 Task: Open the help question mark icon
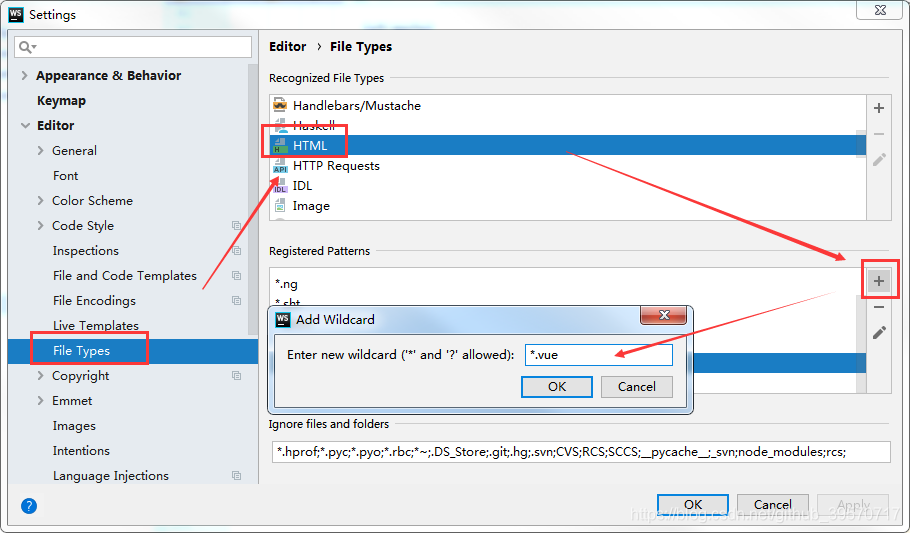tap(28, 506)
